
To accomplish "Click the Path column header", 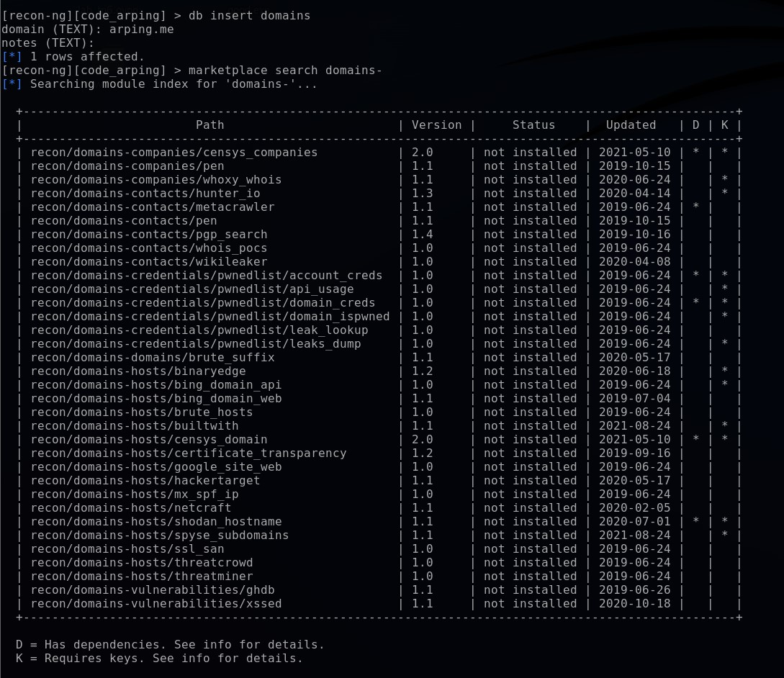I will (x=209, y=125).
